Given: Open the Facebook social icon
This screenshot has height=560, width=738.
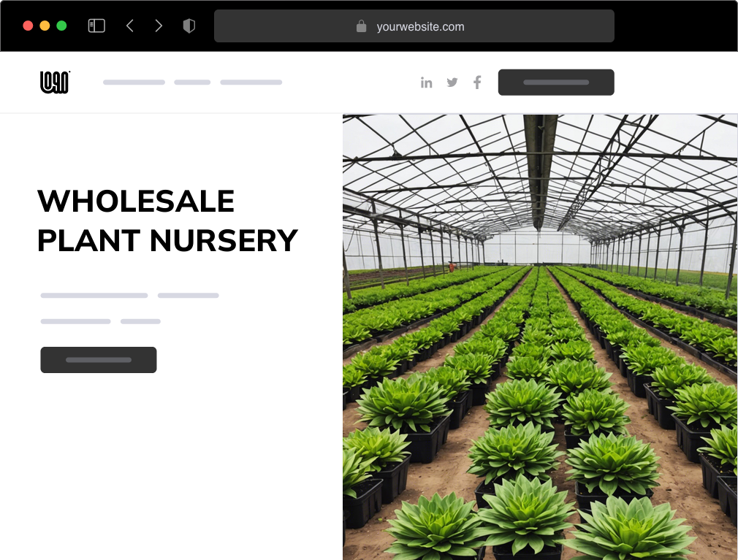Looking at the screenshot, I should click(x=476, y=83).
